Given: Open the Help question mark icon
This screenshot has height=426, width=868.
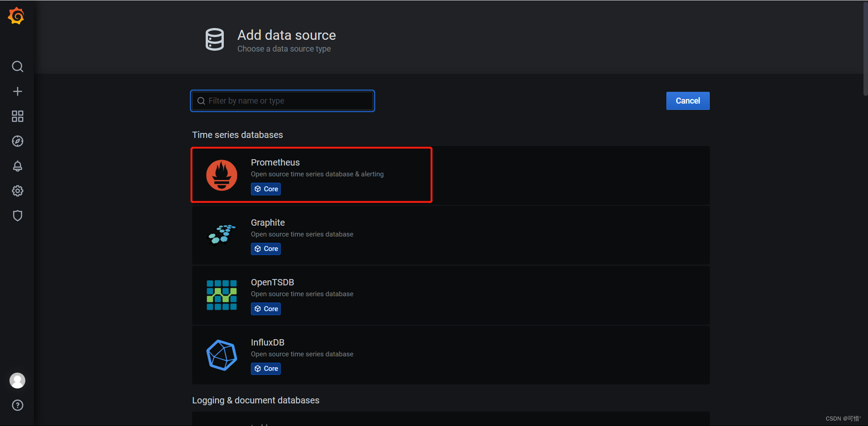Looking at the screenshot, I should (17, 405).
